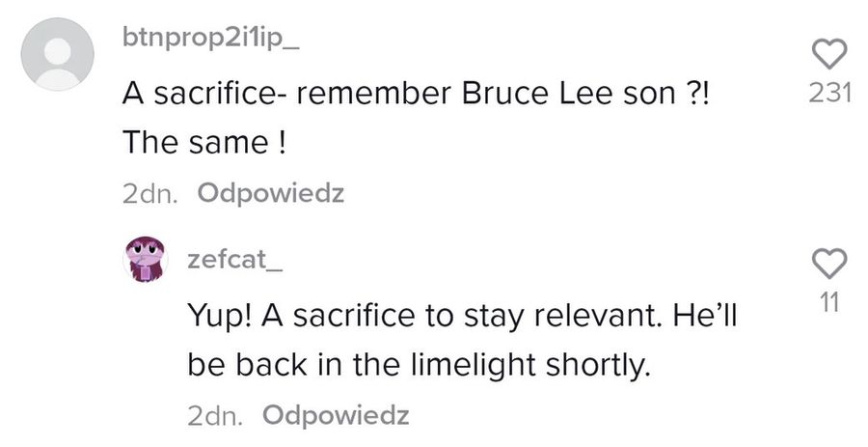Viewport: 868px width, 447px height.
Task: Visit the zefcat_ username profile
Action: click(235, 259)
